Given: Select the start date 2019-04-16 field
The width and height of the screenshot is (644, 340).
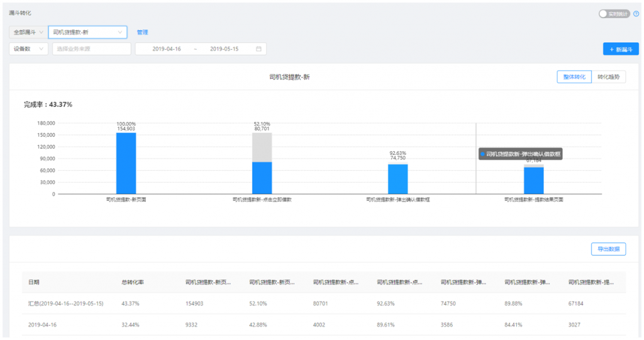Looking at the screenshot, I should click(x=167, y=49).
